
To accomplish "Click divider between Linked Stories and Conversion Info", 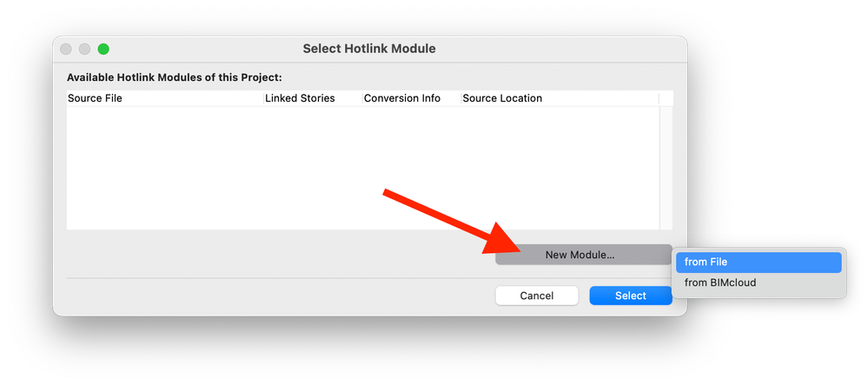I will [361, 98].
